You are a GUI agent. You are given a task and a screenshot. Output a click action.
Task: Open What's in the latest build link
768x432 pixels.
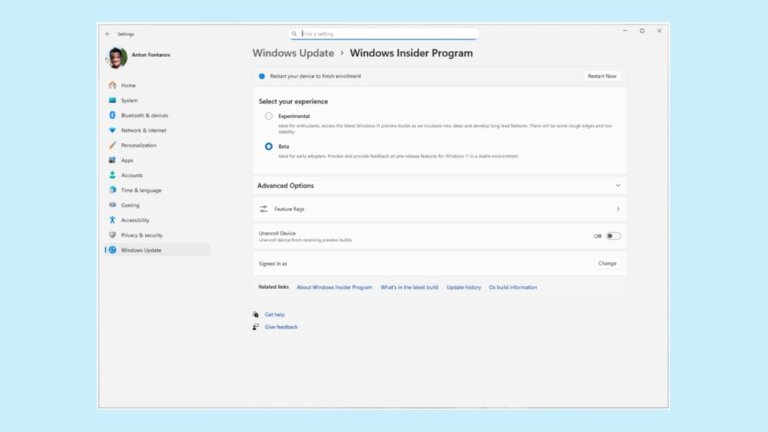[409, 288]
